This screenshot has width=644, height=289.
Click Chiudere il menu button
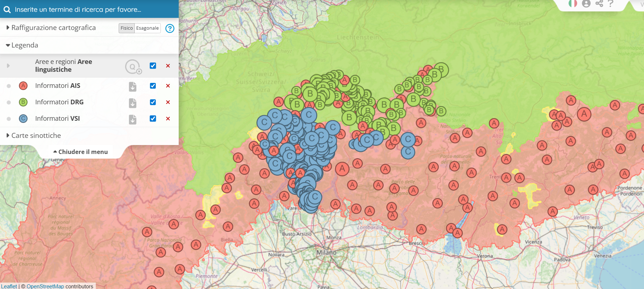[x=80, y=152]
